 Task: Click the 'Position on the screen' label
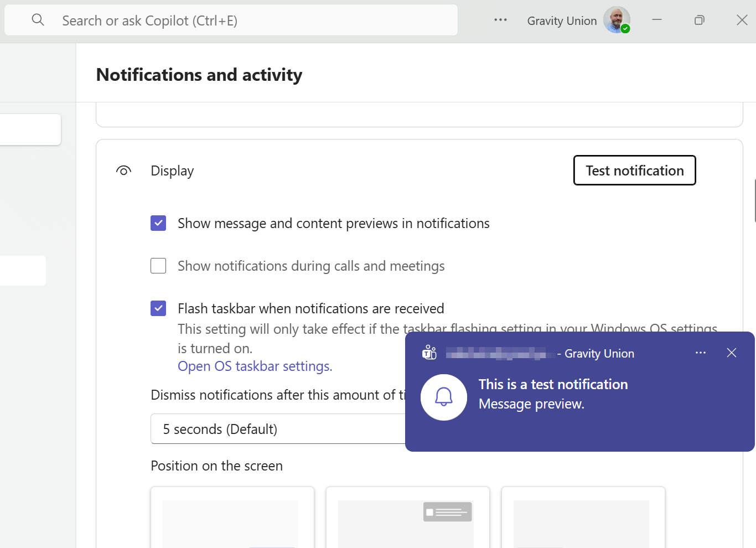point(216,466)
